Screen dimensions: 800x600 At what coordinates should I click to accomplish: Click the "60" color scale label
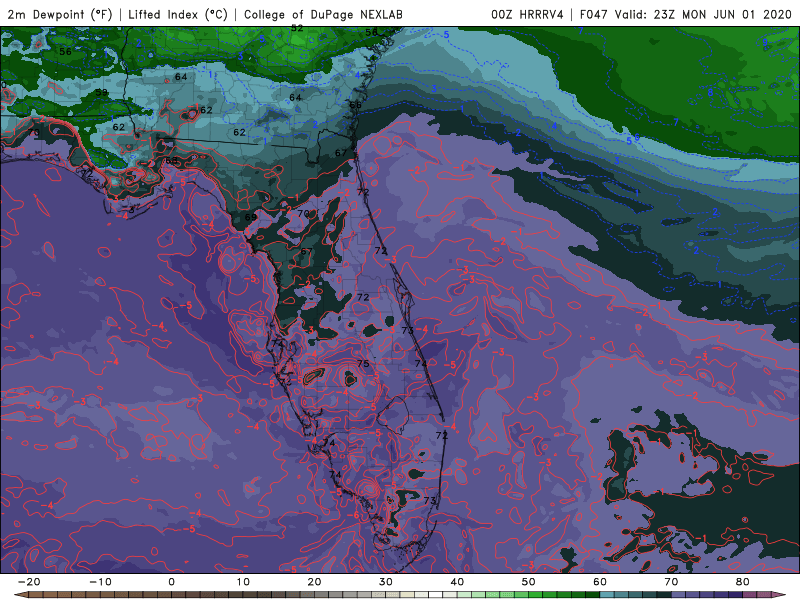(600, 582)
